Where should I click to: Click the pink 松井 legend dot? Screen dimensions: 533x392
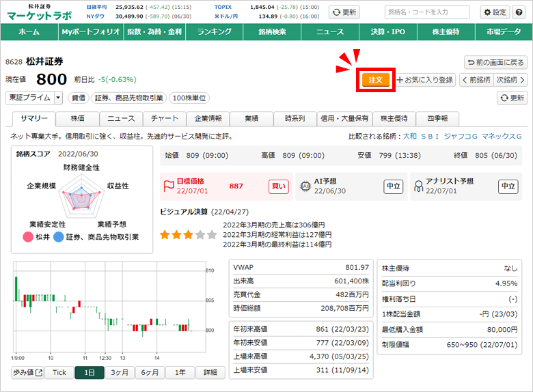click(28, 237)
